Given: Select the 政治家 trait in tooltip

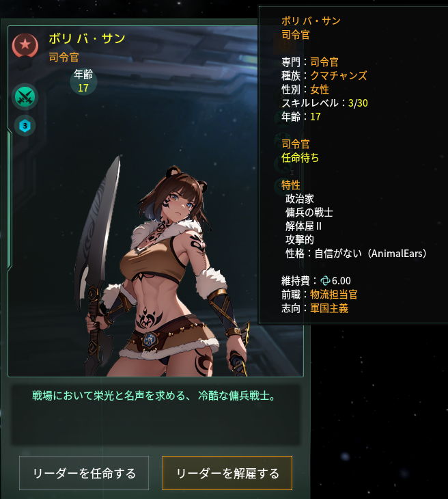Looking at the screenshot, I should (300, 199).
